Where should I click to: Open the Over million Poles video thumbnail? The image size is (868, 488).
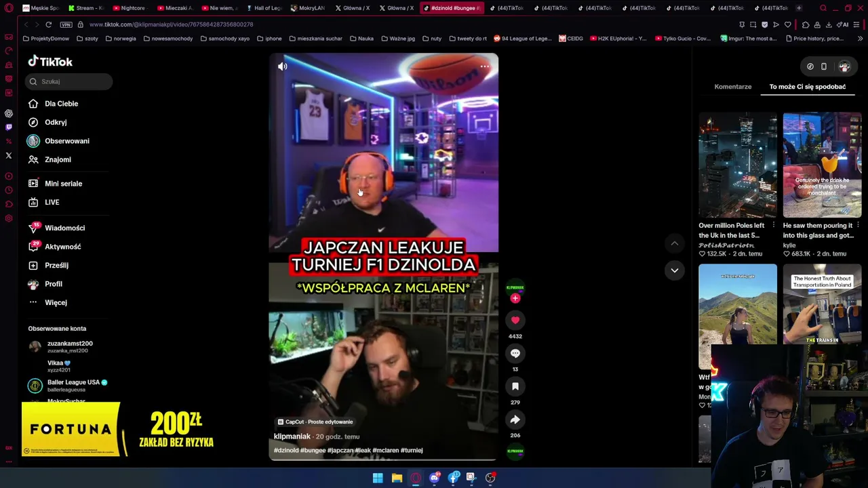[x=738, y=165]
